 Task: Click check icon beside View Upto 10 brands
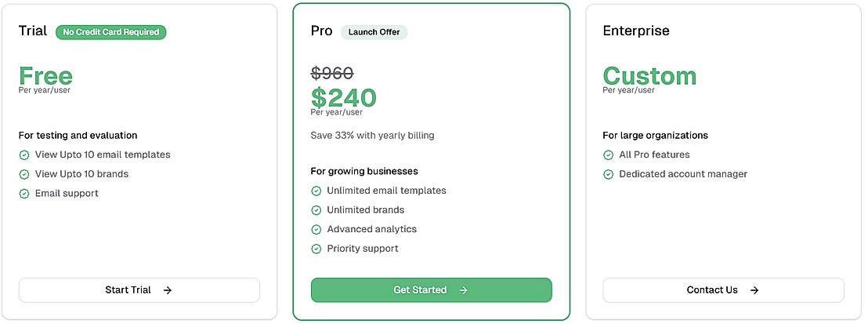tap(24, 174)
